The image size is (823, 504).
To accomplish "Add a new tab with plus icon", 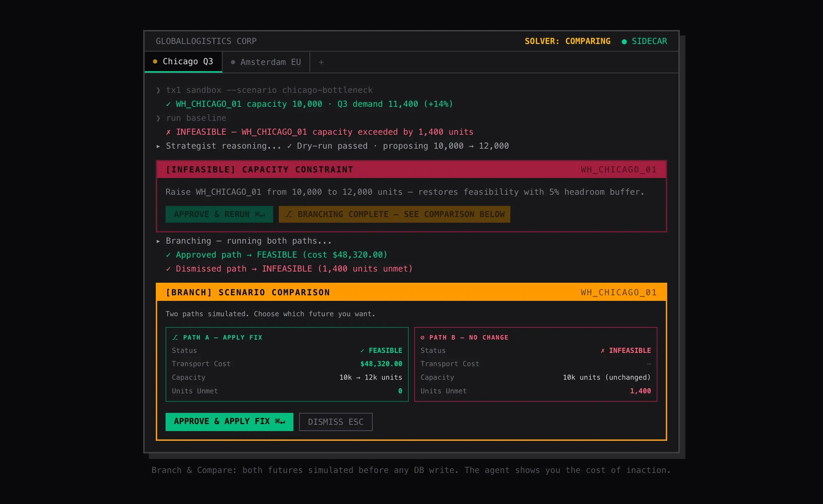I will point(321,62).
